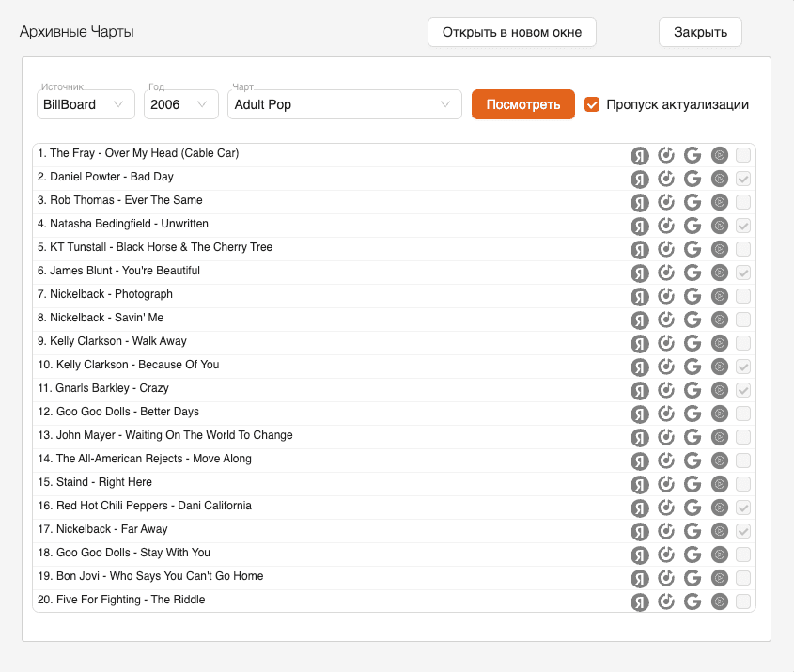794x672 pixels.
Task: Select '19. Bon Jovi - Who Says You Can't Go Home'
Action: pyautogui.click(x=394, y=578)
